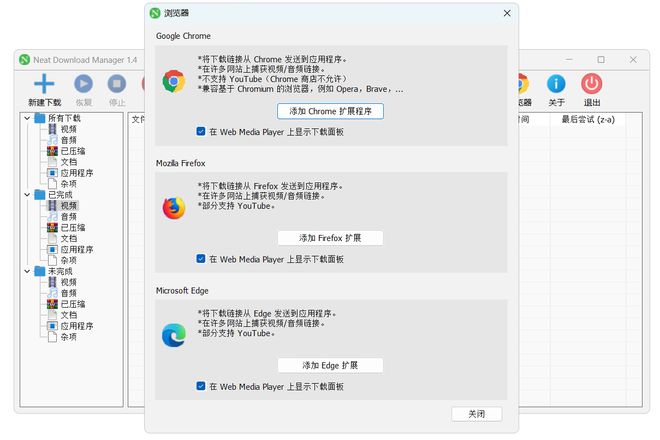Click the 关闭 button in dialog

476,414
